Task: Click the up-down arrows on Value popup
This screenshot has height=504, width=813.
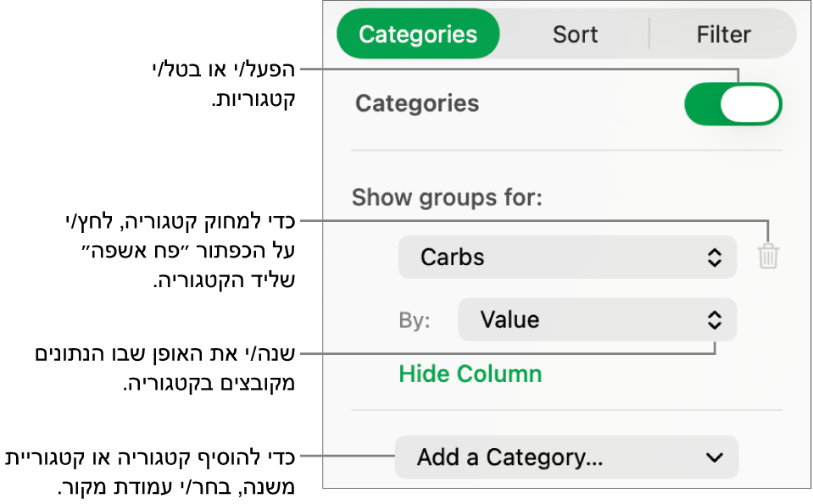Action: 715,320
